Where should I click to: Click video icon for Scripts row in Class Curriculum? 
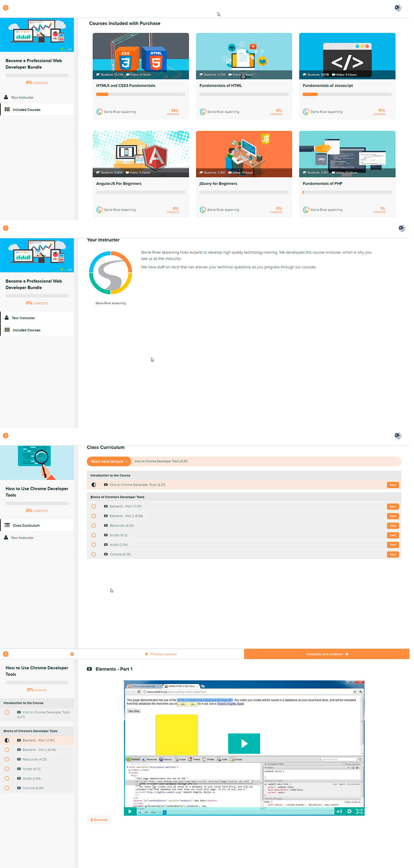coord(106,535)
